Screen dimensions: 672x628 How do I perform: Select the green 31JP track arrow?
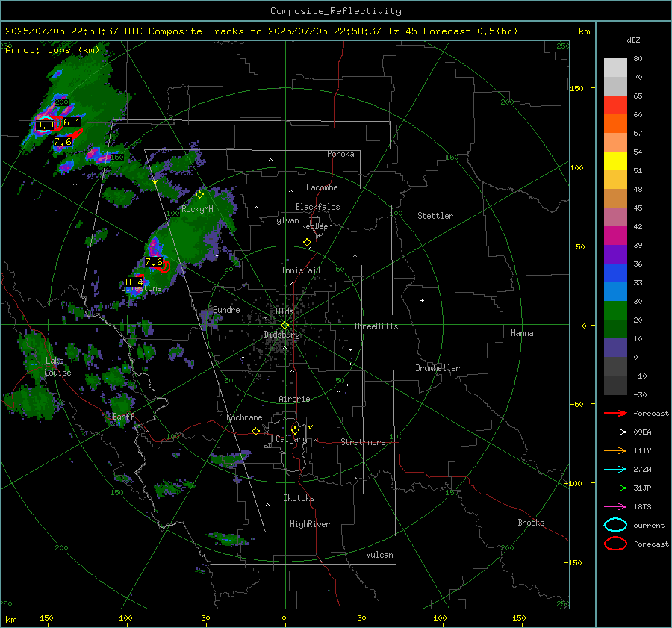615,488
